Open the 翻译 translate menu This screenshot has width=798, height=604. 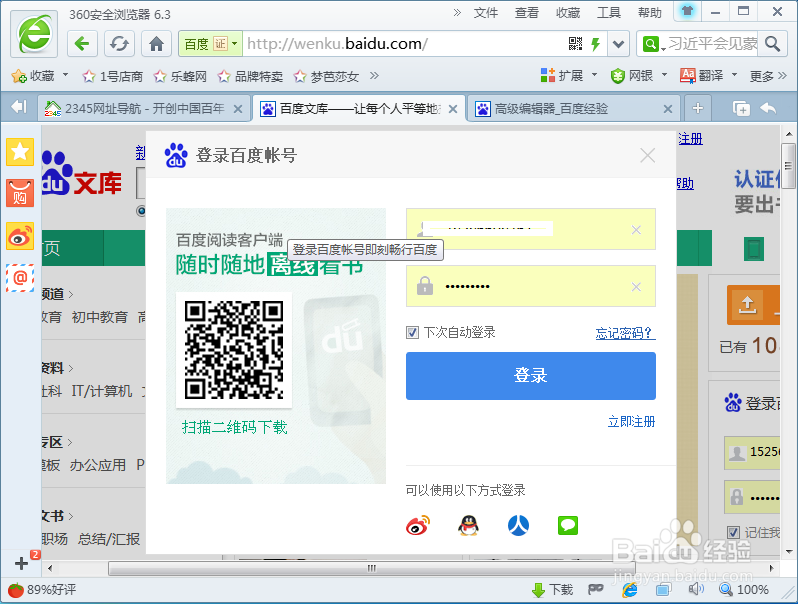pos(708,76)
